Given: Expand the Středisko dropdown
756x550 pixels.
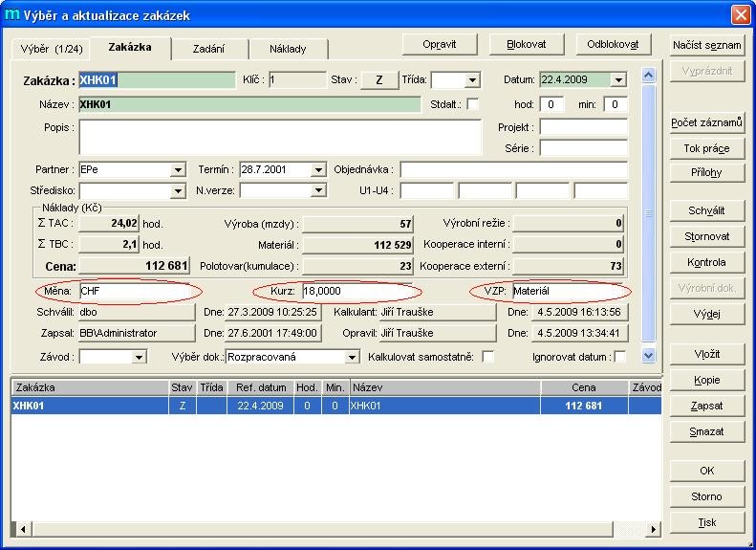Looking at the screenshot, I should click(178, 191).
